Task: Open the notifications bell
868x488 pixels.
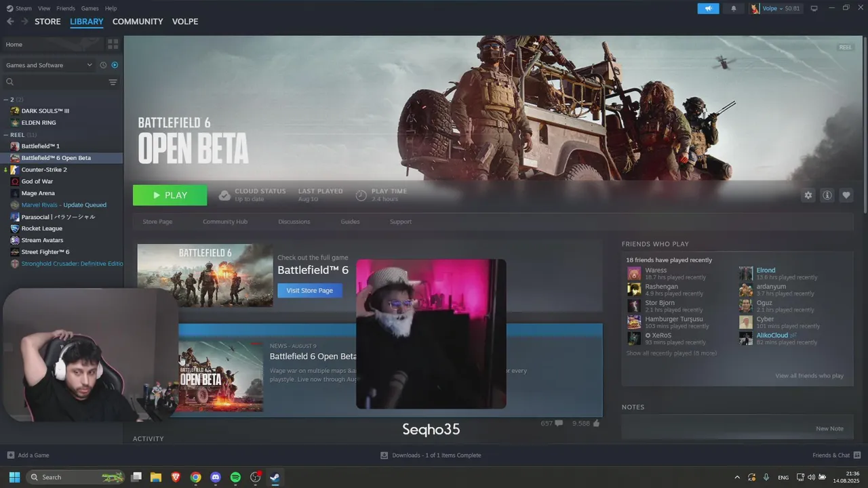Action: pos(733,8)
